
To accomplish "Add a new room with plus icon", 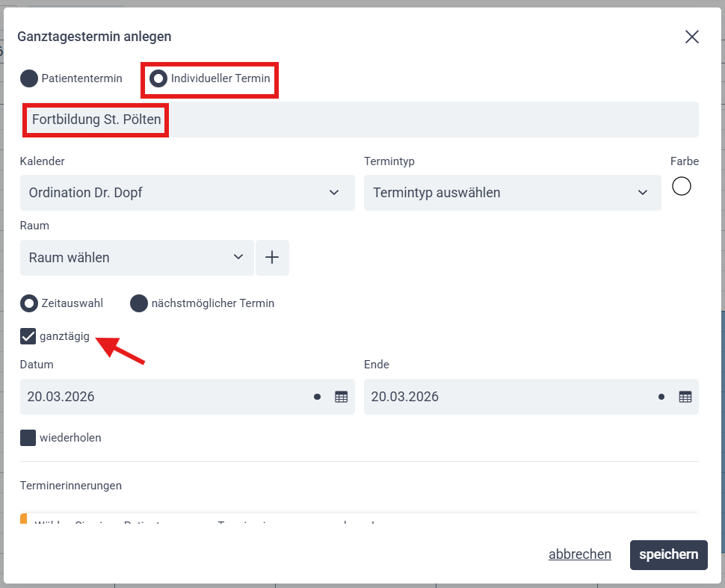I will (272, 258).
